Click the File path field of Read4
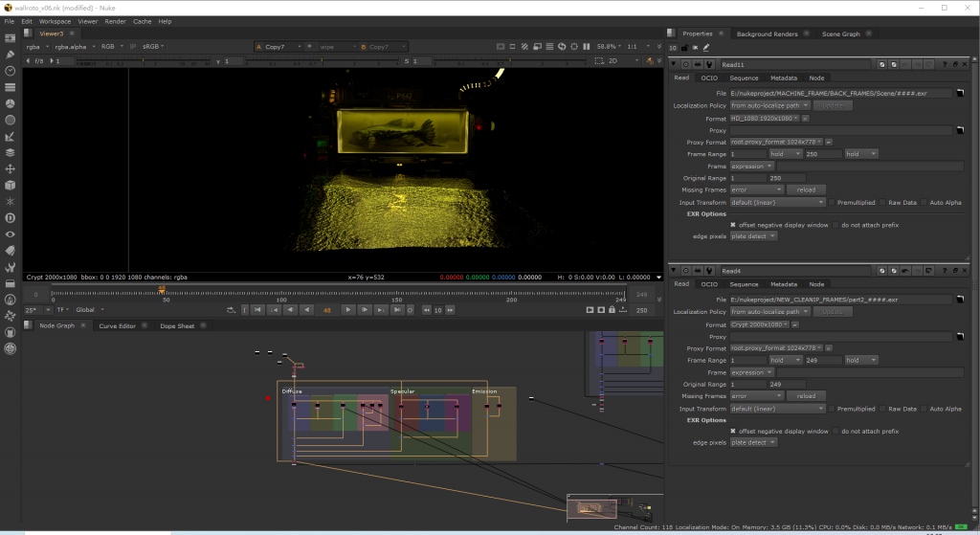 840,300
